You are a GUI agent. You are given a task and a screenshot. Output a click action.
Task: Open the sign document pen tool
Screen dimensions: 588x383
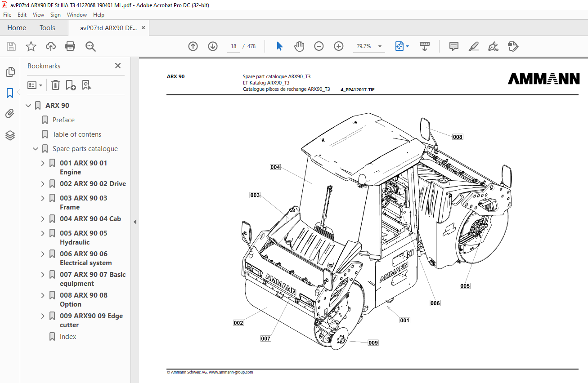pyautogui.click(x=493, y=46)
